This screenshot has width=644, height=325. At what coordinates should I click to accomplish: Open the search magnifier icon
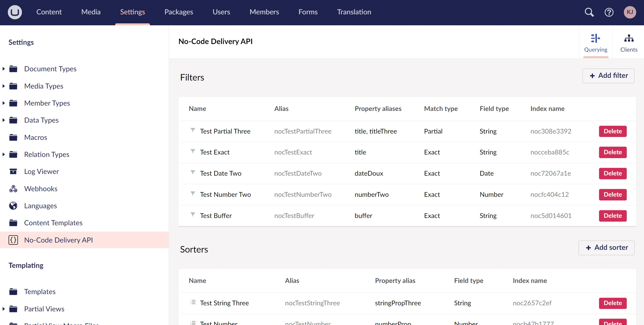[589, 12]
